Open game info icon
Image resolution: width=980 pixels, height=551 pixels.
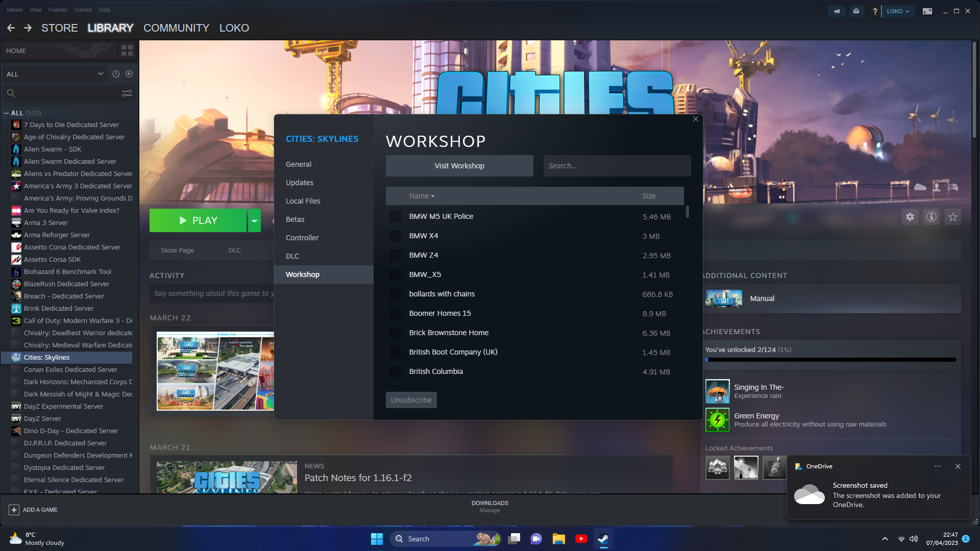click(x=932, y=217)
